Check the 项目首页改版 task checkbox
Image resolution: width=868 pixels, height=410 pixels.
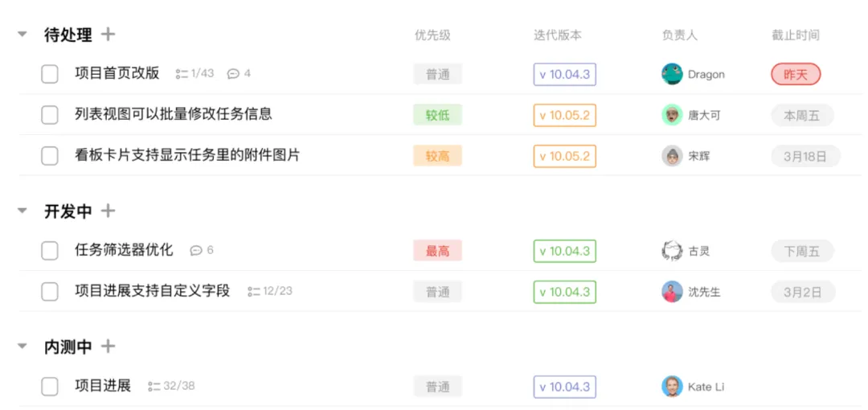[x=50, y=74]
